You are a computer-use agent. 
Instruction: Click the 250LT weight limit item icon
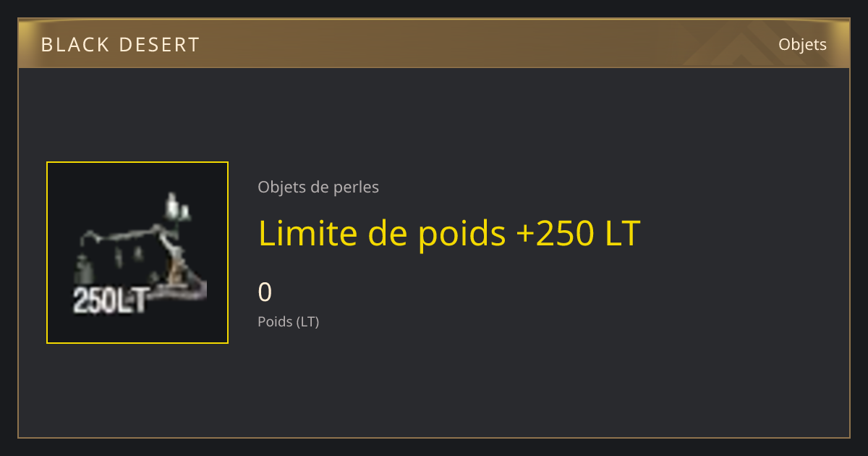[137, 253]
